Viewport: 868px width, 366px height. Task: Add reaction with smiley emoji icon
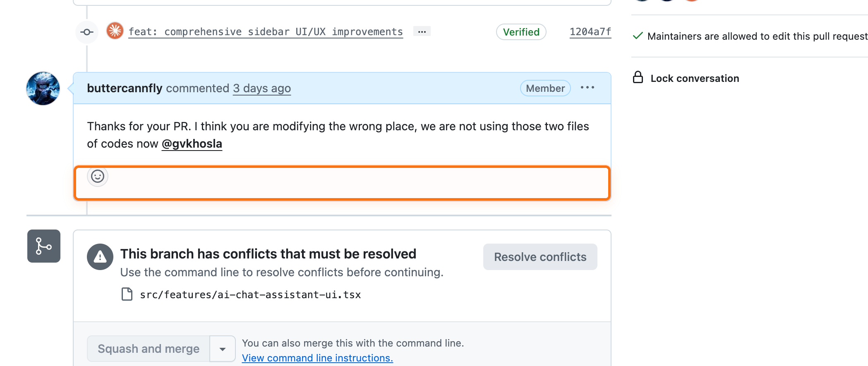[98, 177]
